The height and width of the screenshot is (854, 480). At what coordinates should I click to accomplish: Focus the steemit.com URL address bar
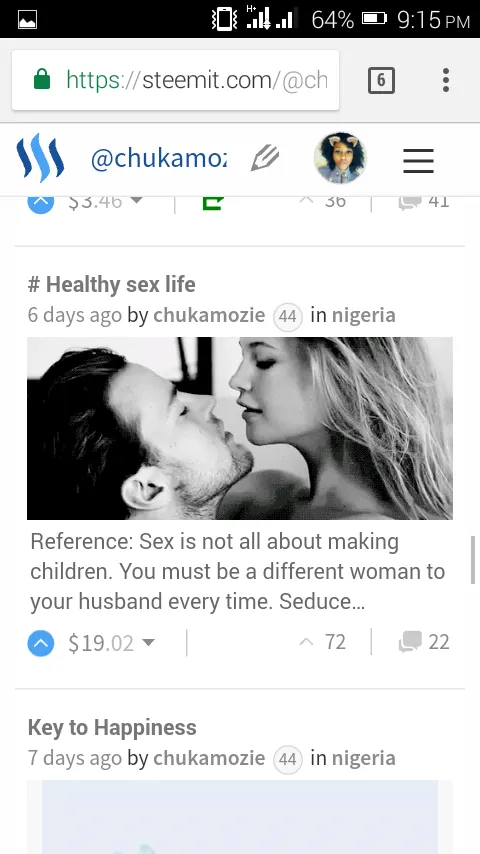coord(175,80)
